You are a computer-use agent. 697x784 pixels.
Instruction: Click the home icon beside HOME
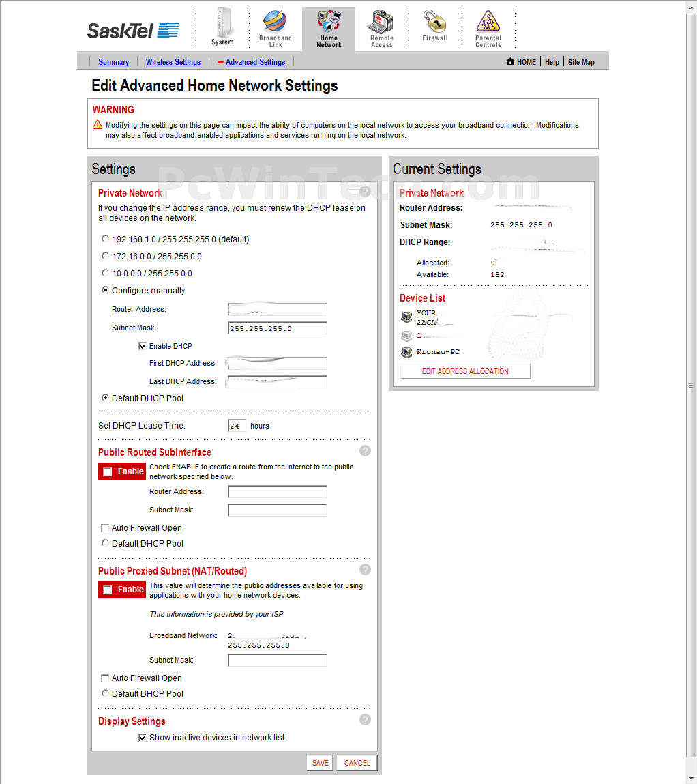pos(510,61)
